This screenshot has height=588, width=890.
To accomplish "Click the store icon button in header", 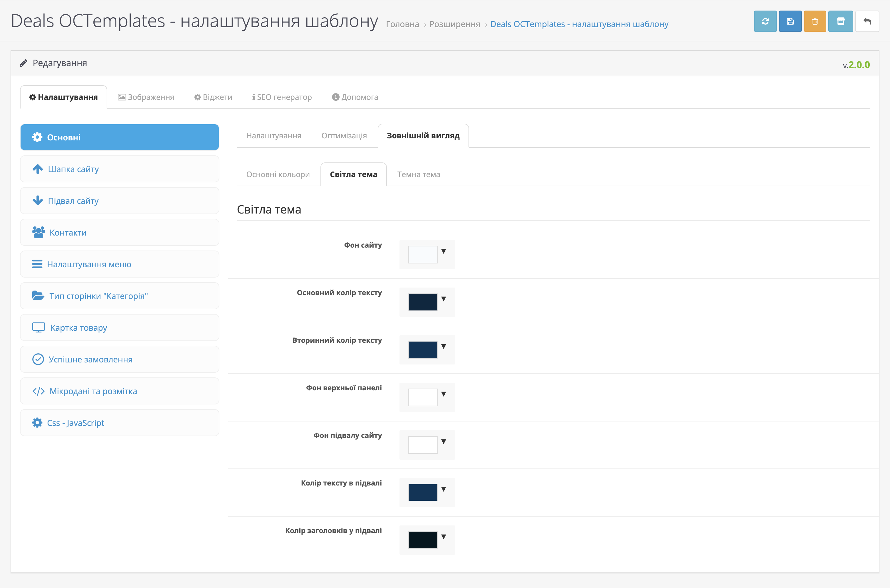I will pos(840,21).
